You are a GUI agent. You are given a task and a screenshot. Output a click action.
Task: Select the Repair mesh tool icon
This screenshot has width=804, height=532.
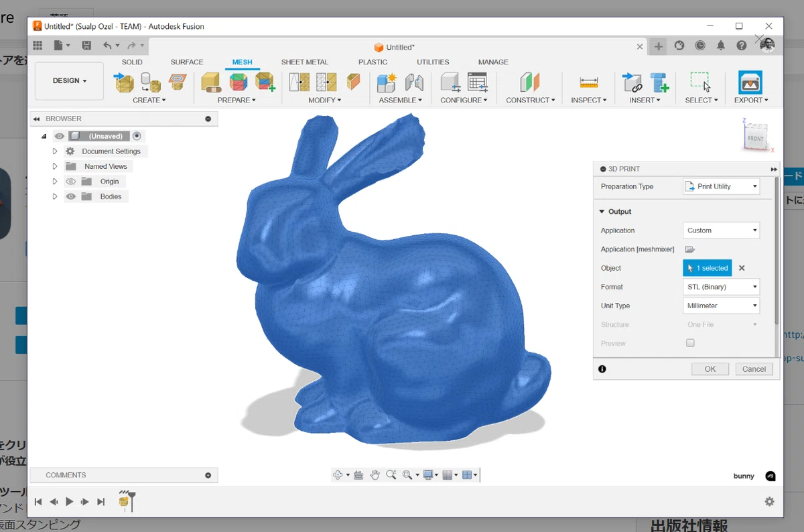[212, 82]
